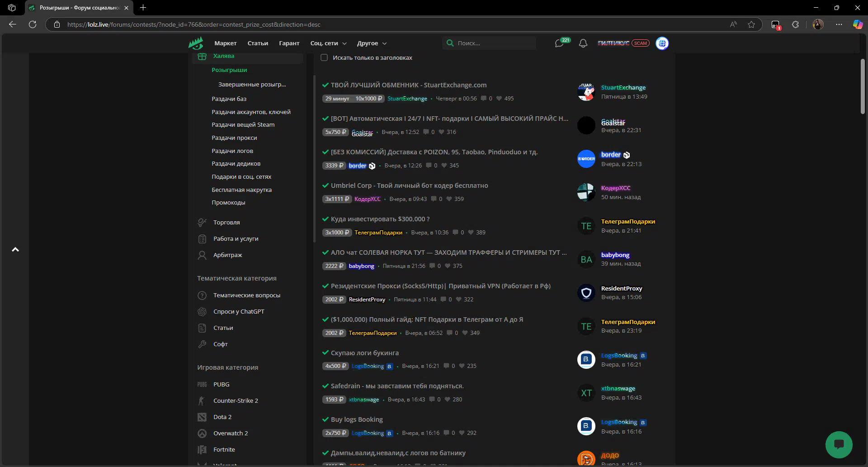Click the PUBG game icon
Image resolution: width=868 pixels, height=467 pixels.
pyautogui.click(x=202, y=384)
